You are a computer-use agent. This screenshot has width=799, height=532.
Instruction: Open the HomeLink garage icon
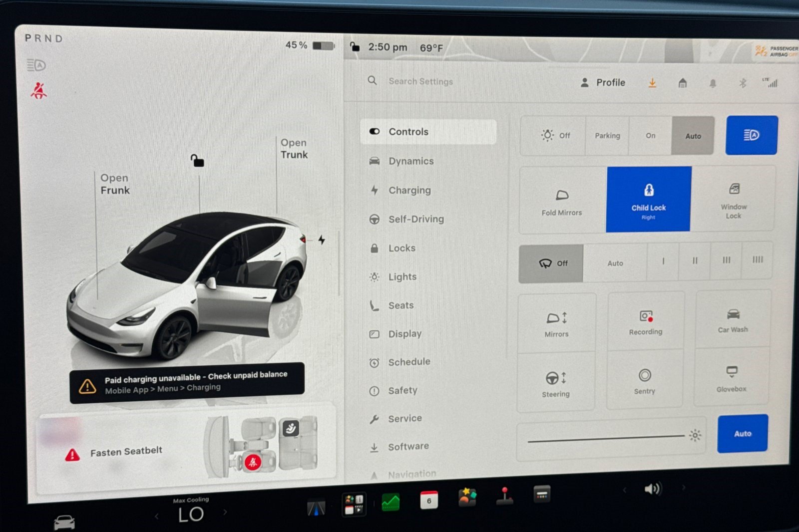[x=683, y=83]
